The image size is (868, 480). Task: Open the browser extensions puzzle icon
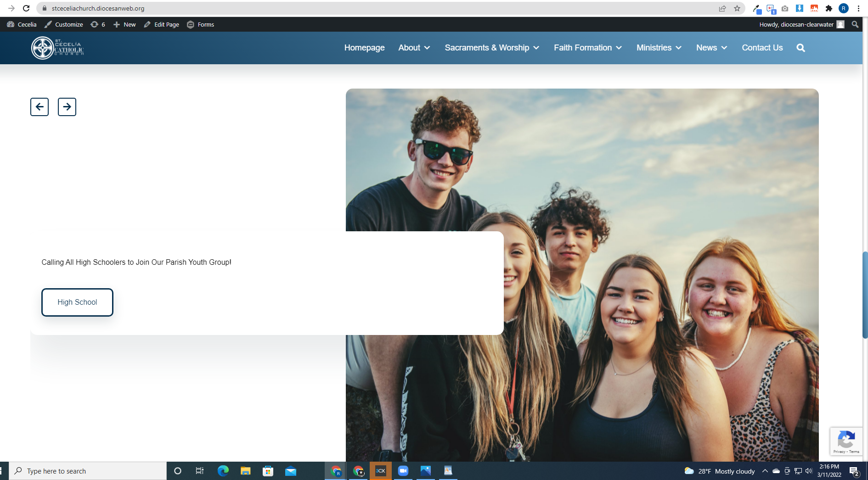pyautogui.click(x=829, y=8)
